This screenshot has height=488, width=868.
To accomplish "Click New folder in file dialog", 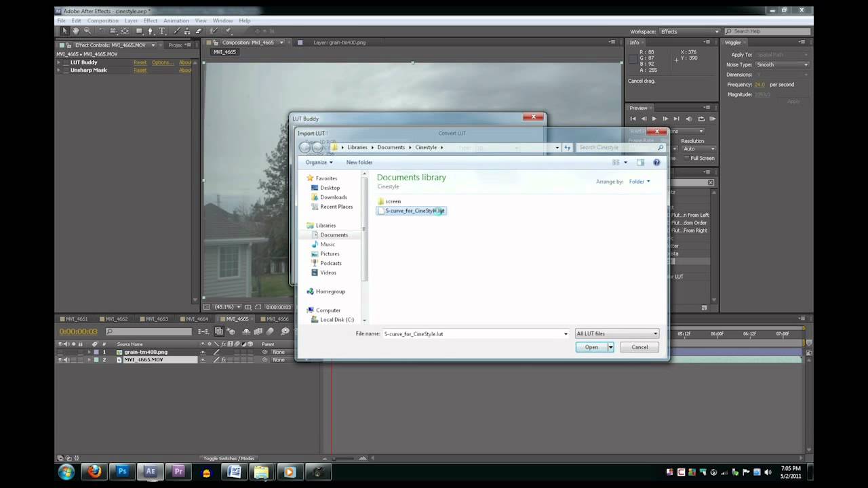I will point(359,163).
